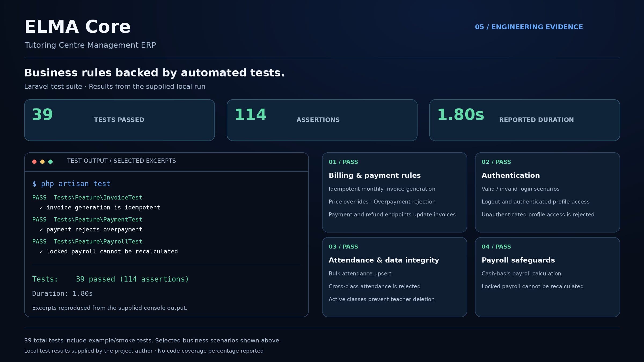Select the ELMA Core title
Viewport: 644px width, 362px height.
click(77, 27)
